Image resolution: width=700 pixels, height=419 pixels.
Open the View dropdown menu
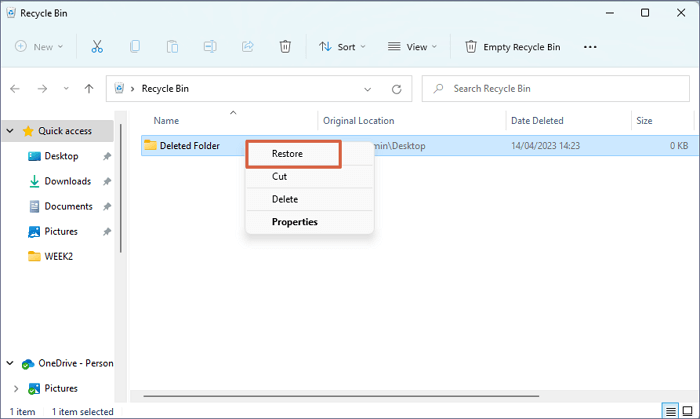[411, 47]
